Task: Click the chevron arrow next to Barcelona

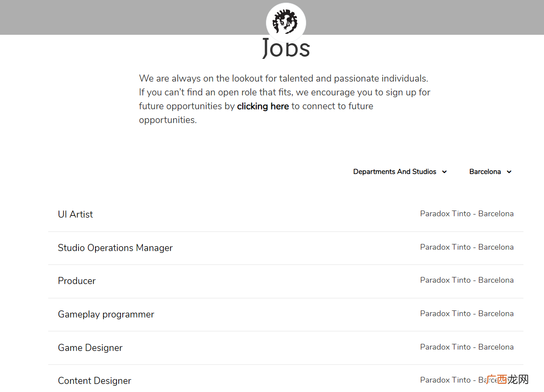Action: tap(509, 172)
